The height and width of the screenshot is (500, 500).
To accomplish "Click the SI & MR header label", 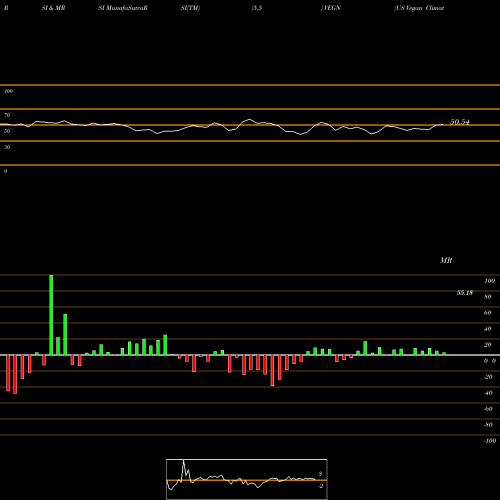I will 53,8.
